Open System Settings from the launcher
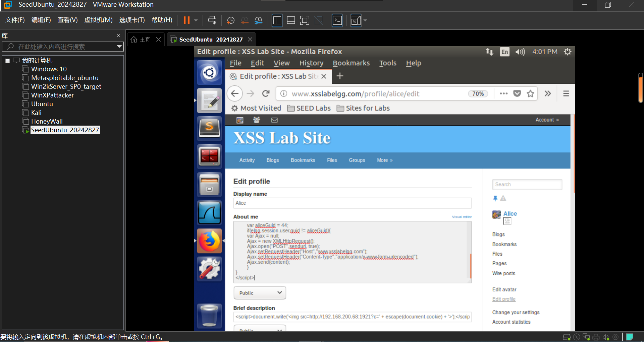 click(x=209, y=269)
